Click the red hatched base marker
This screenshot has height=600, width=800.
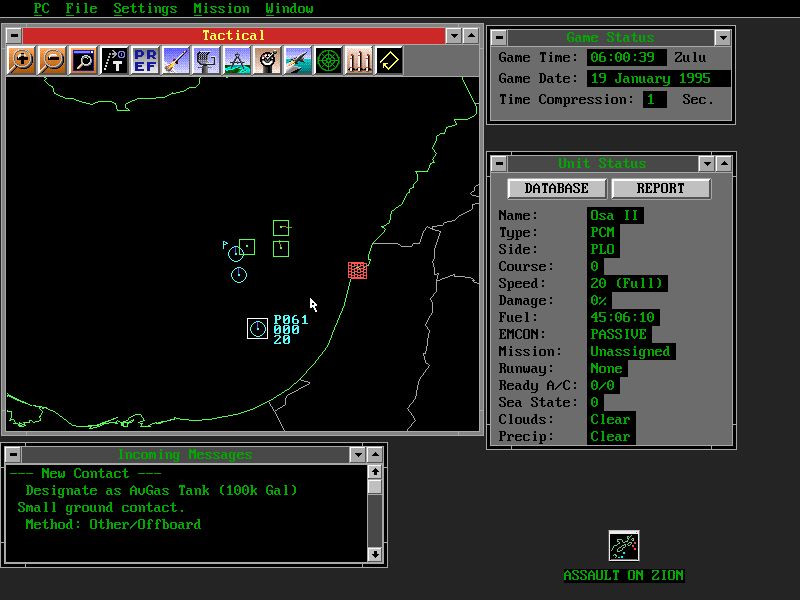[357, 270]
